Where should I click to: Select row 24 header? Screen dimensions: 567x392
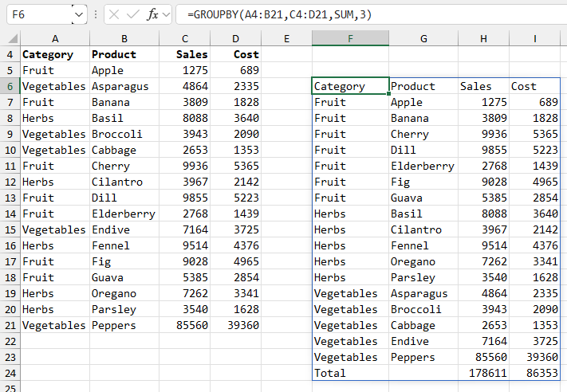coord(10,373)
